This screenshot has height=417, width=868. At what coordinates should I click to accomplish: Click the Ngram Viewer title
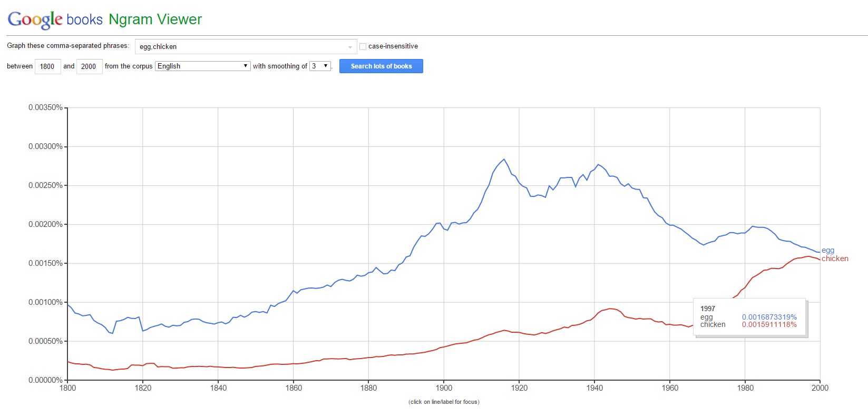[x=155, y=19]
